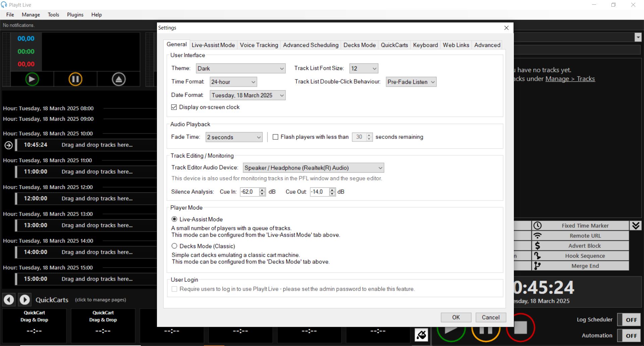The image size is (644, 346).
Task: Click the PlayIt Live headphone app icon
Action: [x=4, y=5]
